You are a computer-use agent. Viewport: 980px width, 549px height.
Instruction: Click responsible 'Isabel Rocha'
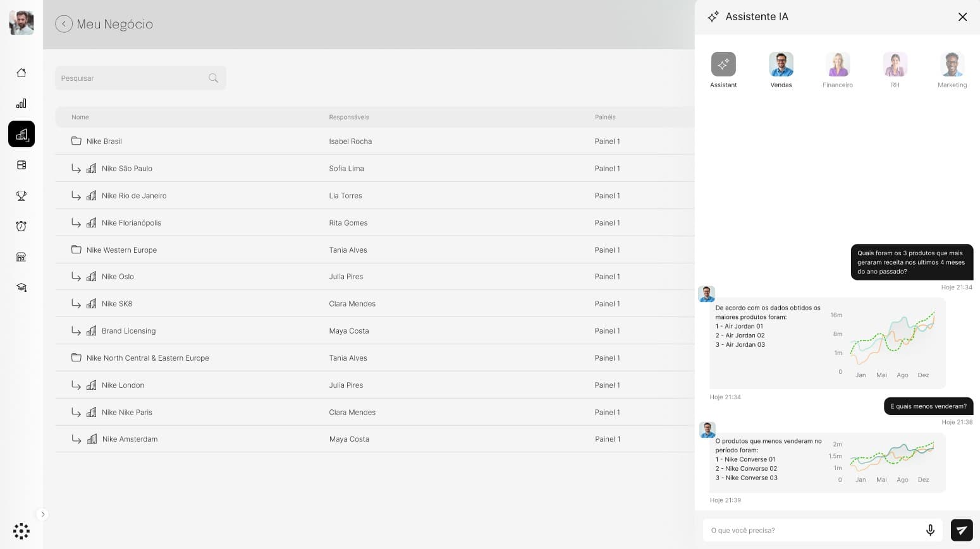(350, 142)
